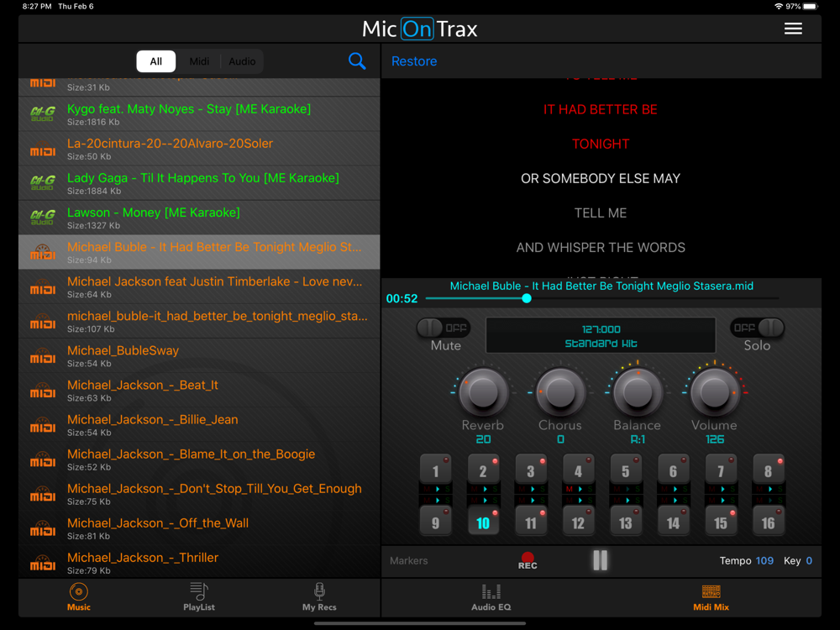The image size is (840, 630).
Task: Click the Volume knob
Action: (x=715, y=392)
